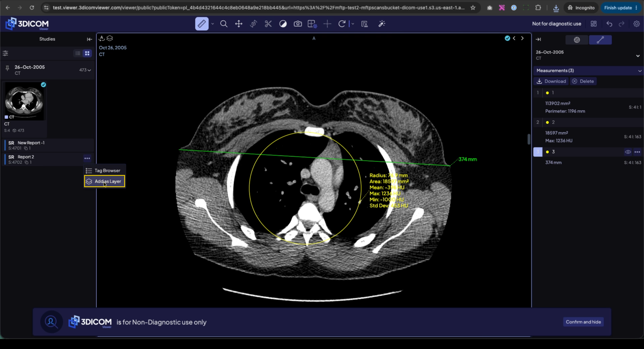Go to next viewport image
644x349 pixels.
pyautogui.click(x=522, y=38)
